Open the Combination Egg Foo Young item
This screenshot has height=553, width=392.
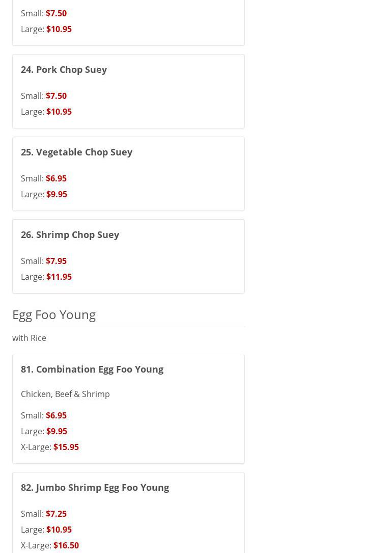[92, 369]
